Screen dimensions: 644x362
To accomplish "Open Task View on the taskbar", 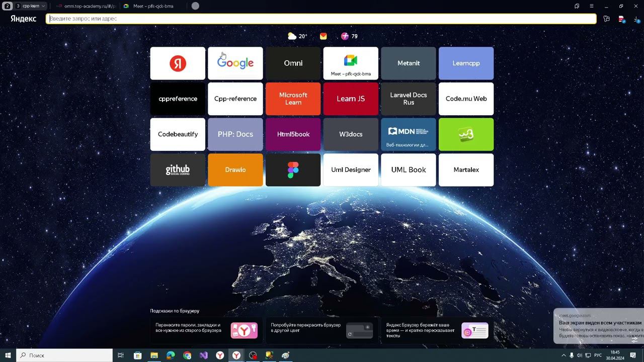I will pyautogui.click(x=121, y=355).
